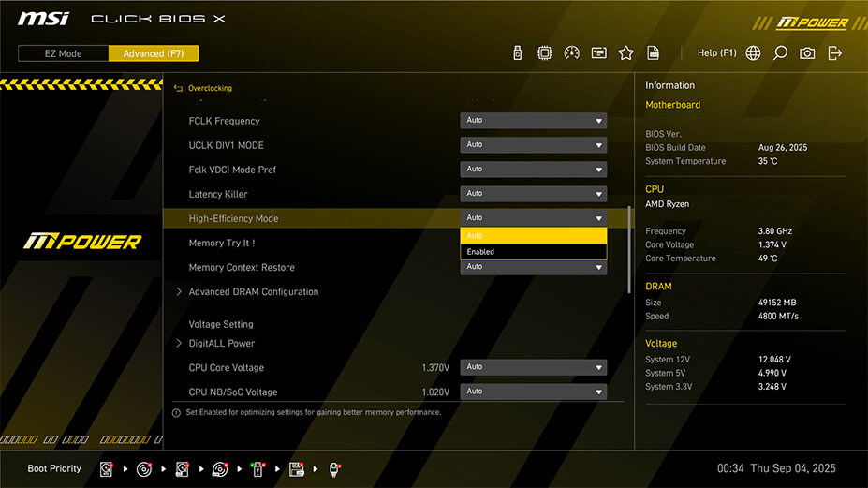Open the Memory Context Restore dropdown
Screen dimensions: 868x488
[533, 268]
